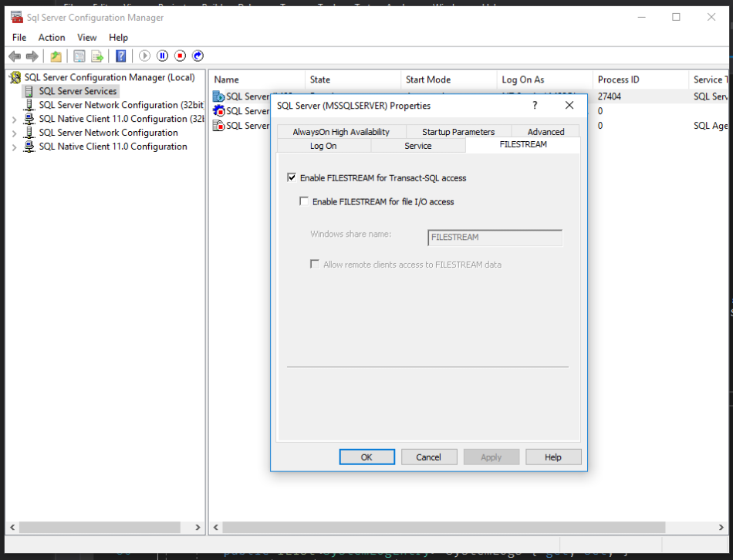
Task: Click the Up one level folder icon
Action: [56, 56]
